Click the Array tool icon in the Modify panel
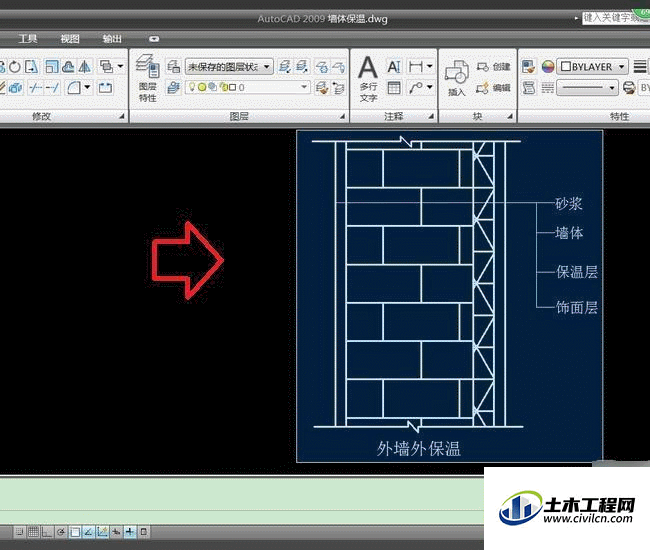Viewport: 650px width, 550px height. click(x=106, y=66)
